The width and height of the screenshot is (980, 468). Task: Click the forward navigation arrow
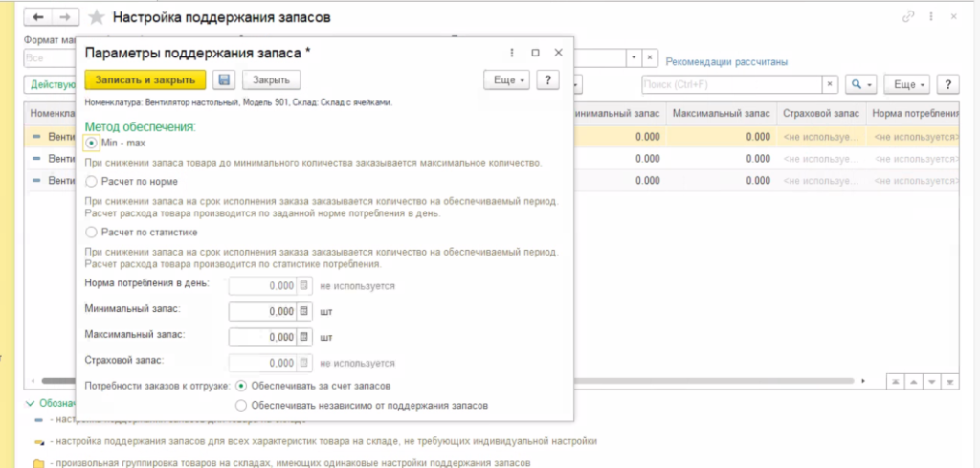(x=65, y=17)
